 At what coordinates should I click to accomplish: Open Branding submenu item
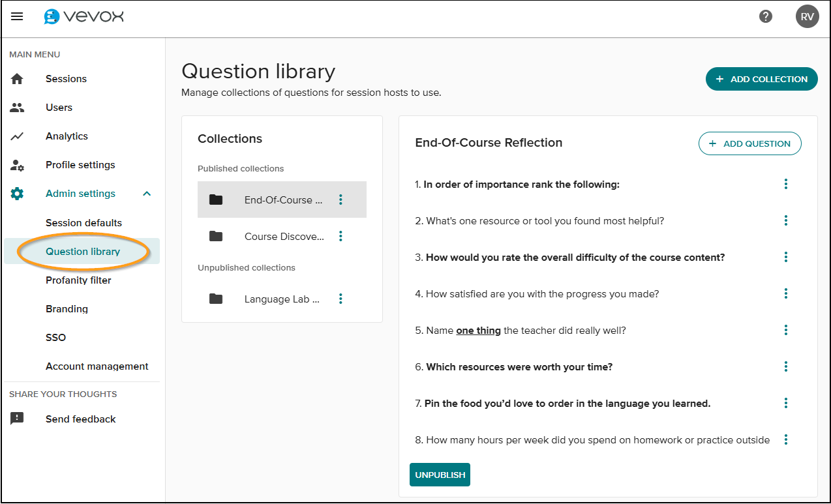click(x=67, y=309)
